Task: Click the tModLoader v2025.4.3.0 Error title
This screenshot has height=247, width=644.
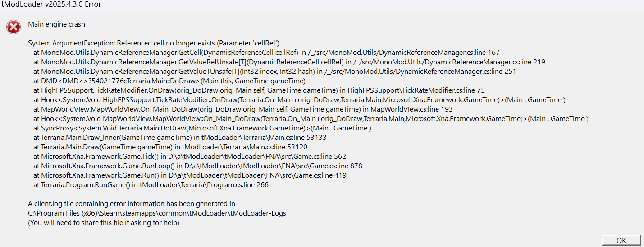Action: coord(51,4)
